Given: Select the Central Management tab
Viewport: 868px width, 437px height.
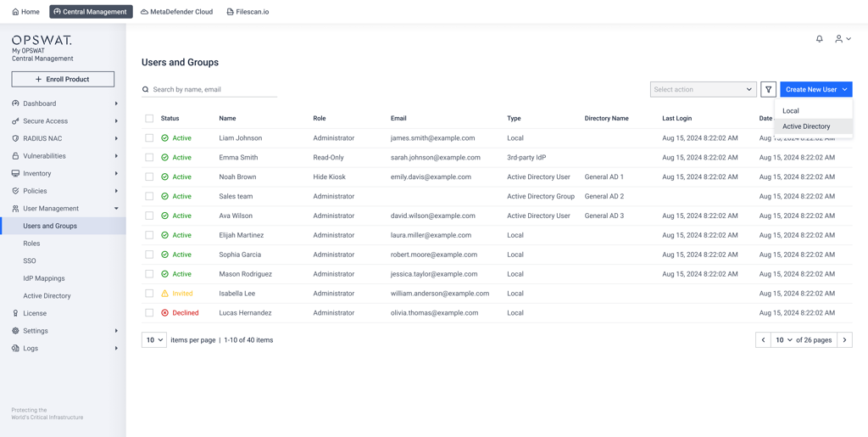Looking at the screenshot, I should (x=91, y=12).
